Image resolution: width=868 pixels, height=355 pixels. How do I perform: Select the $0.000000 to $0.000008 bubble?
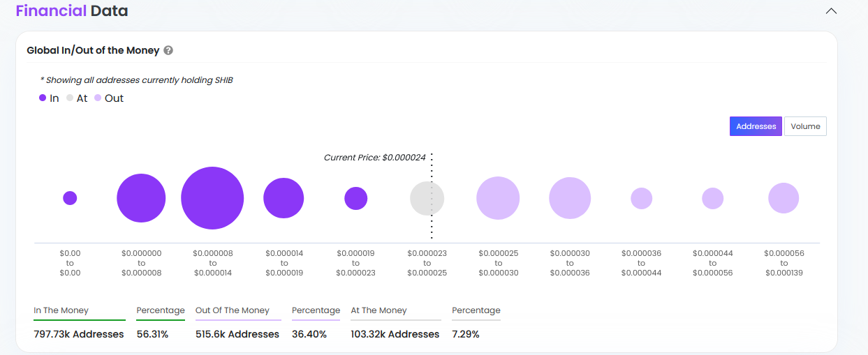(x=141, y=198)
